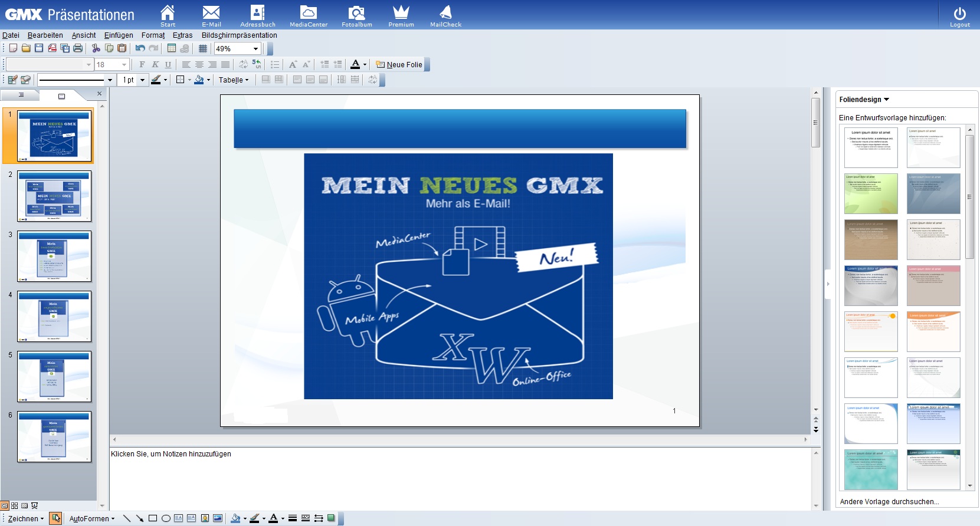Image resolution: width=980 pixels, height=526 pixels.
Task: Open the table border style dropdown arrow
Action: pos(189,80)
